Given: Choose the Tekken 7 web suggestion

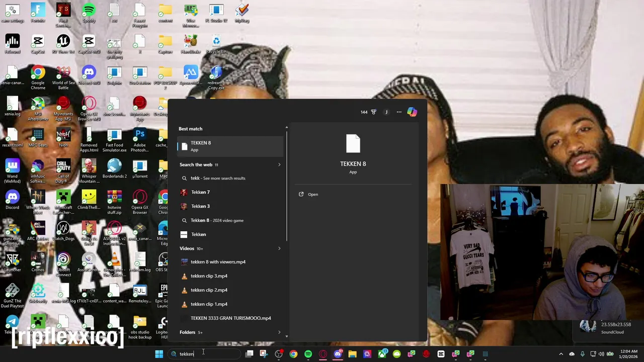Looking at the screenshot, I should coord(230,192).
